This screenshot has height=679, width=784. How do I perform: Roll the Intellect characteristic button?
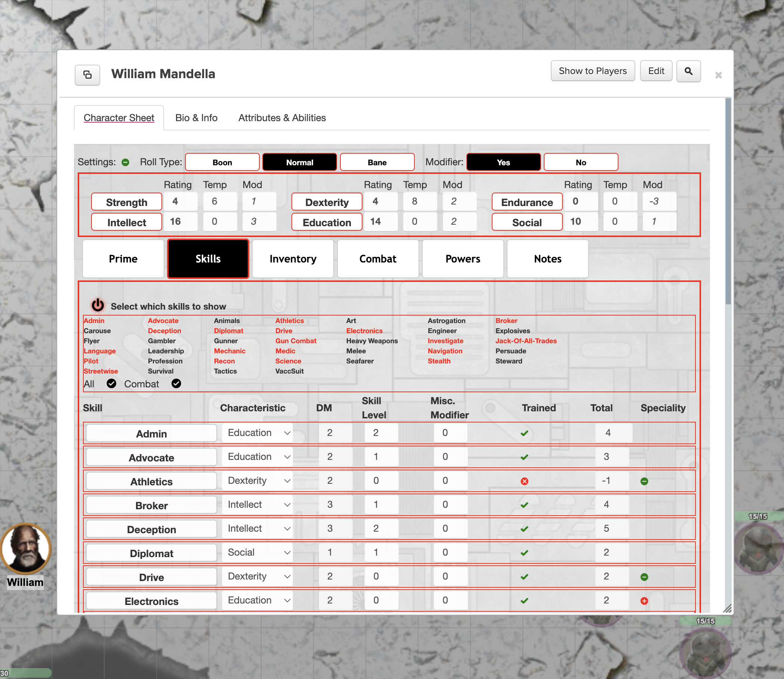127,222
